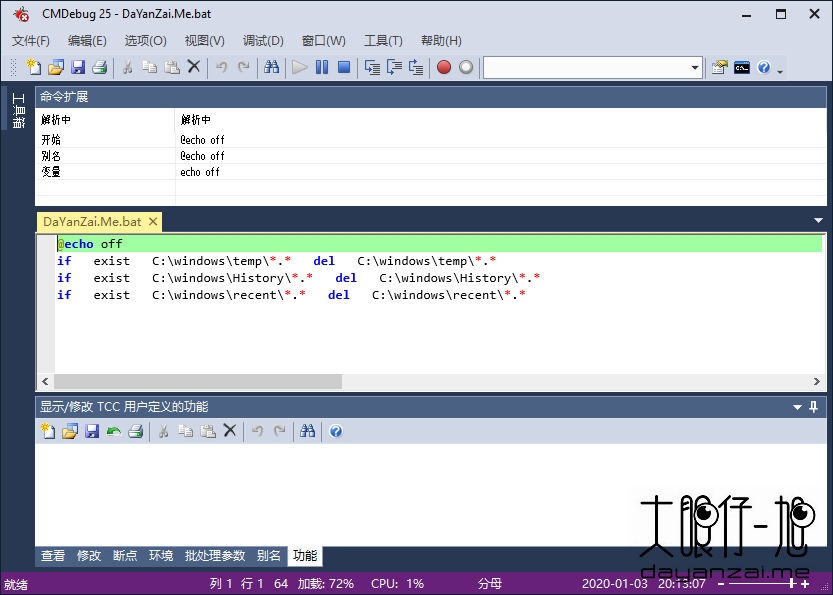The width and height of the screenshot is (833, 595).
Task: Select the DaYanZai.Me.bat editor tab
Action: pos(92,222)
